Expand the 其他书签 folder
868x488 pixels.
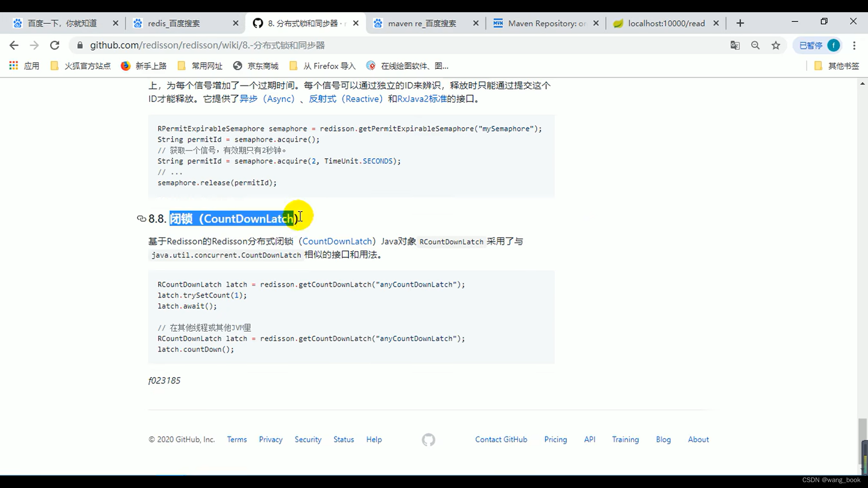[836, 66]
